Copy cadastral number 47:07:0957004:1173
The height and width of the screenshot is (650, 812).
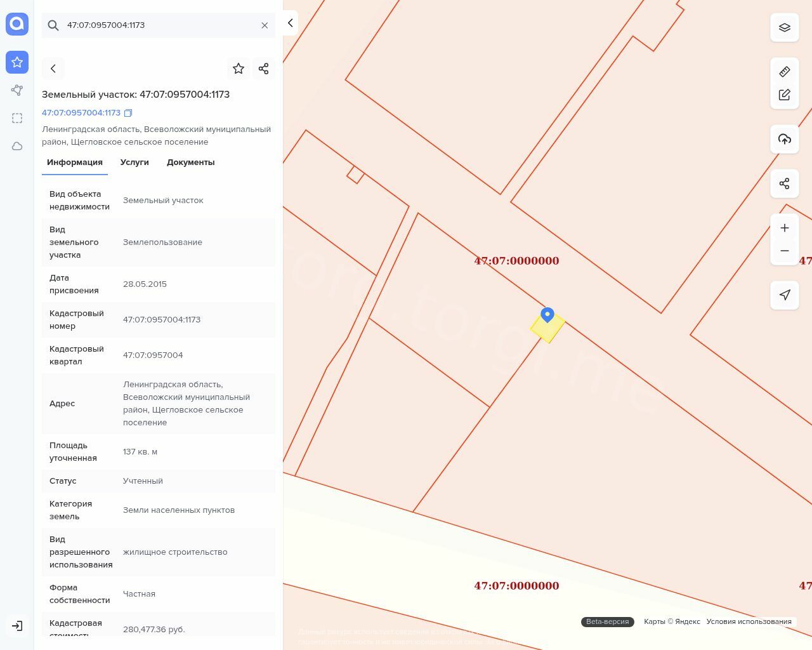coord(128,113)
